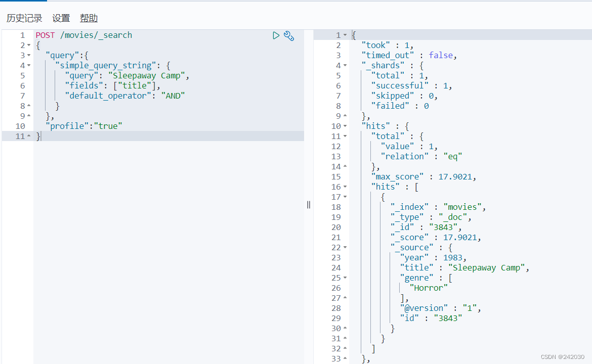Collapse the request body fold at line 2
The image size is (592, 364).
tap(29, 45)
